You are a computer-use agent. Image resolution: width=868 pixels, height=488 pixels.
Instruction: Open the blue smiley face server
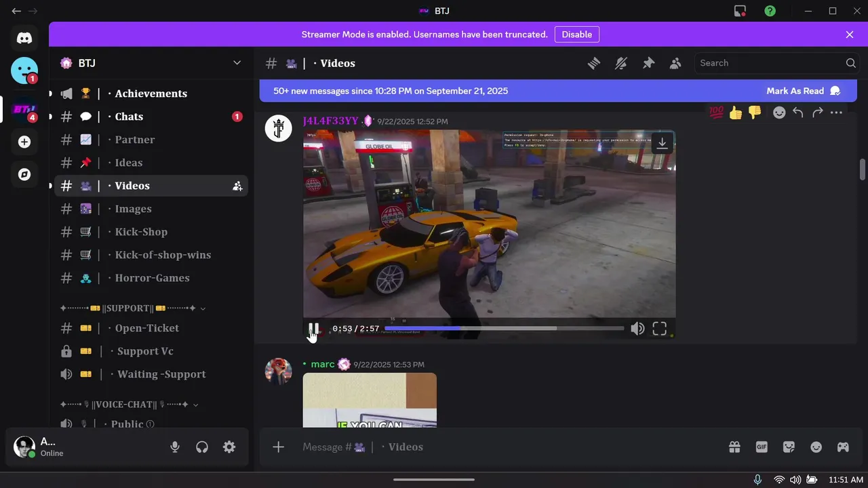(x=24, y=70)
